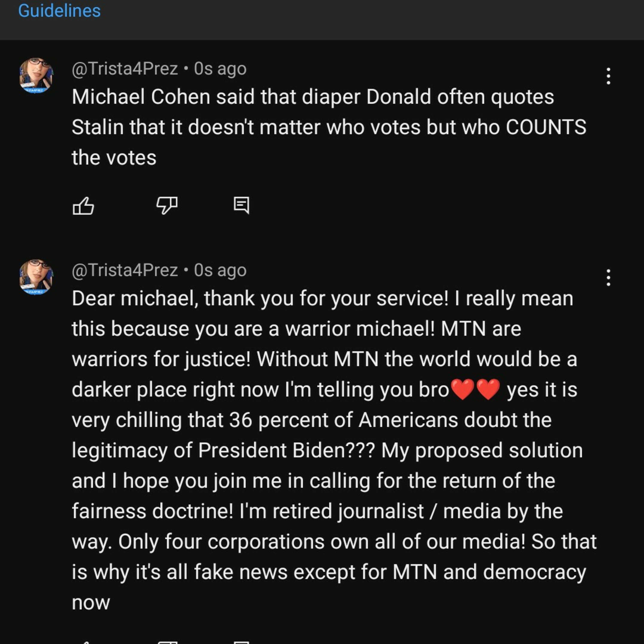This screenshot has height=644, width=644.
Task: Dislike the Michael Cohen Stalin comment
Action: (x=167, y=205)
